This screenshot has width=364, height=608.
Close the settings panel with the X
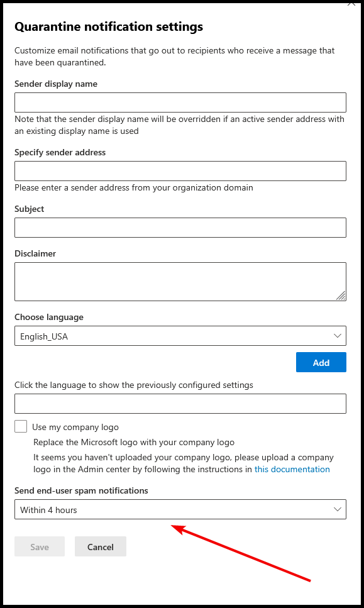pyautogui.click(x=351, y=3)
